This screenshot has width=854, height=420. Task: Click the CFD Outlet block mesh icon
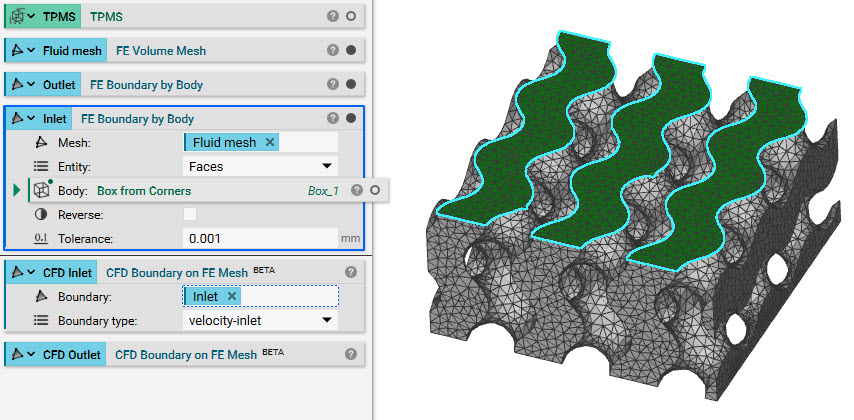point(17,355)
